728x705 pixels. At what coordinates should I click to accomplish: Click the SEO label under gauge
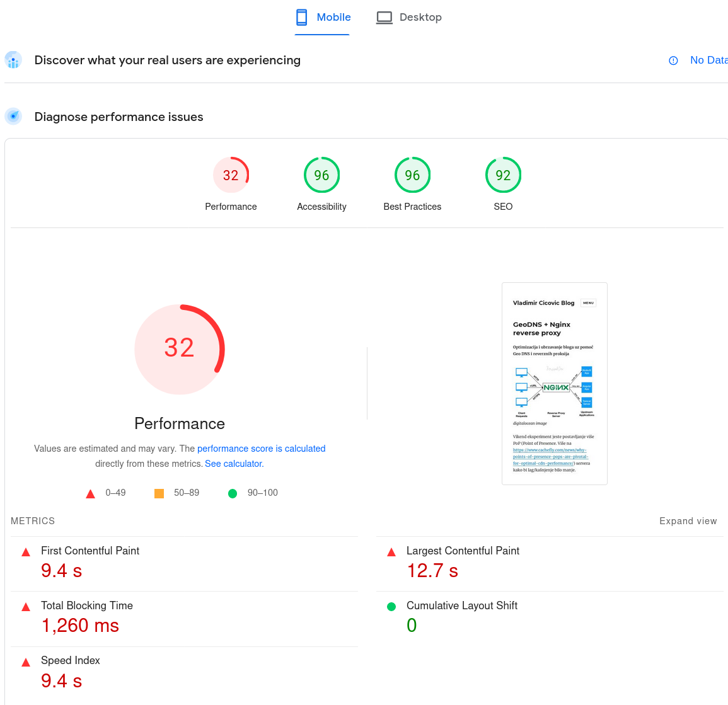(x=503, y=207)
